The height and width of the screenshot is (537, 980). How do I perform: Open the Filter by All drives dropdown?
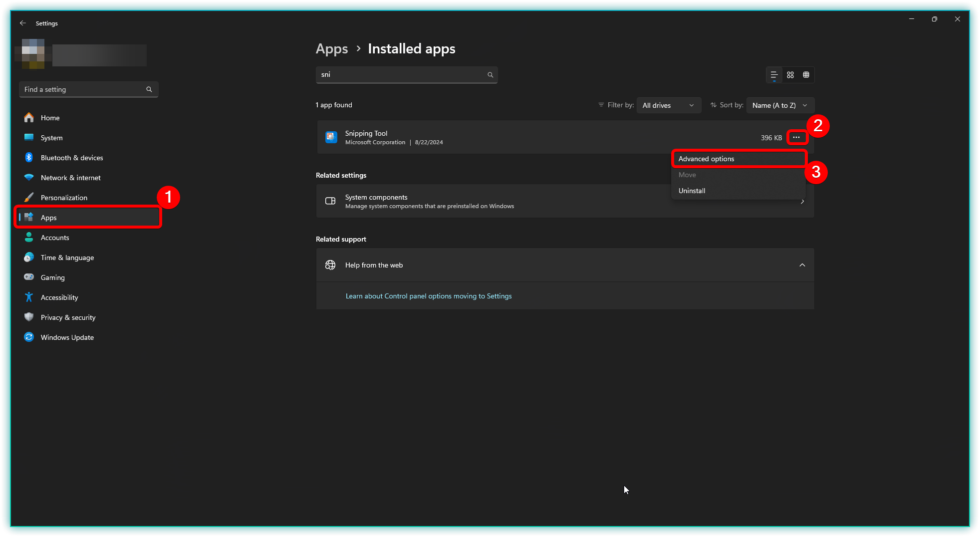pyautogui.click(x=668, y=105)
